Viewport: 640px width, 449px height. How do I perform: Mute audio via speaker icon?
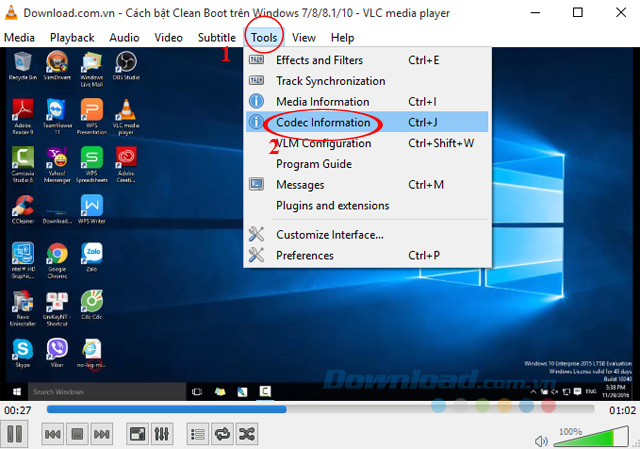click(x=542, y=439)
